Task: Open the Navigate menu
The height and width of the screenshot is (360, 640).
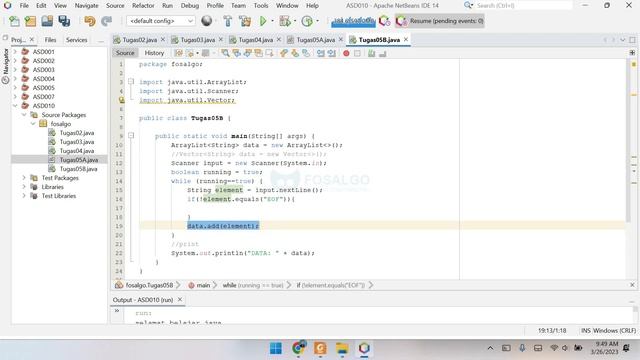Action: click(87, 6)
